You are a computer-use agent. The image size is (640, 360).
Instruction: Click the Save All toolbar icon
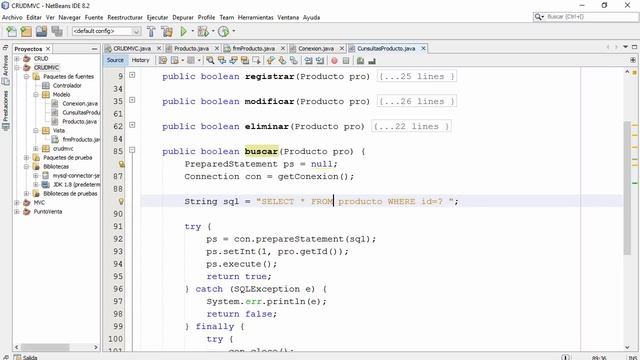(x=57, y=31)
